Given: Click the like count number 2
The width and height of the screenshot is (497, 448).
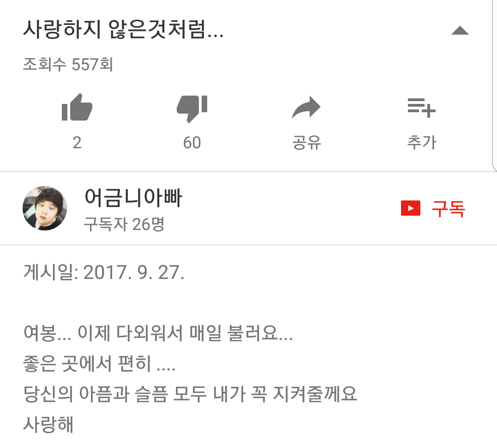Looking at the screenshot, I should [77, 143].
